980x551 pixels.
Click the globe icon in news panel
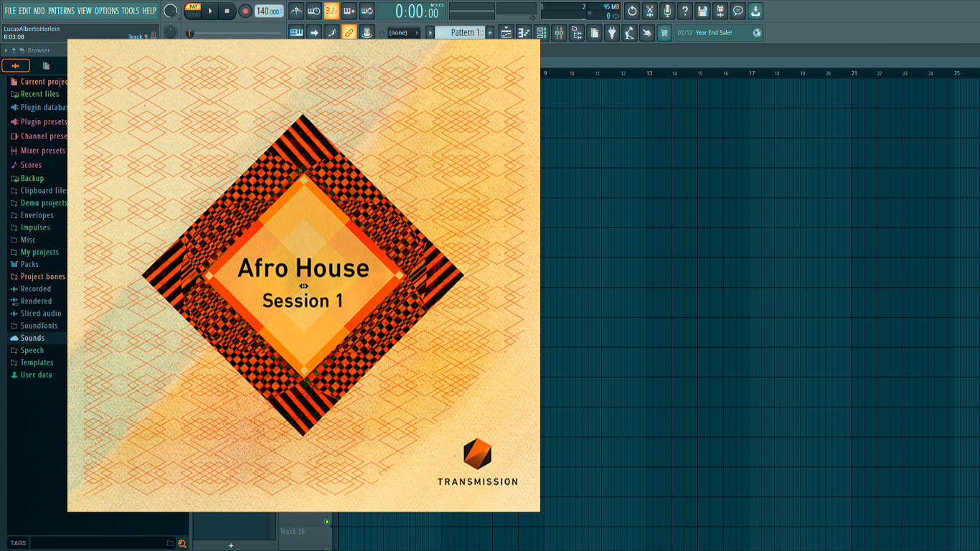tap(757, 33)
